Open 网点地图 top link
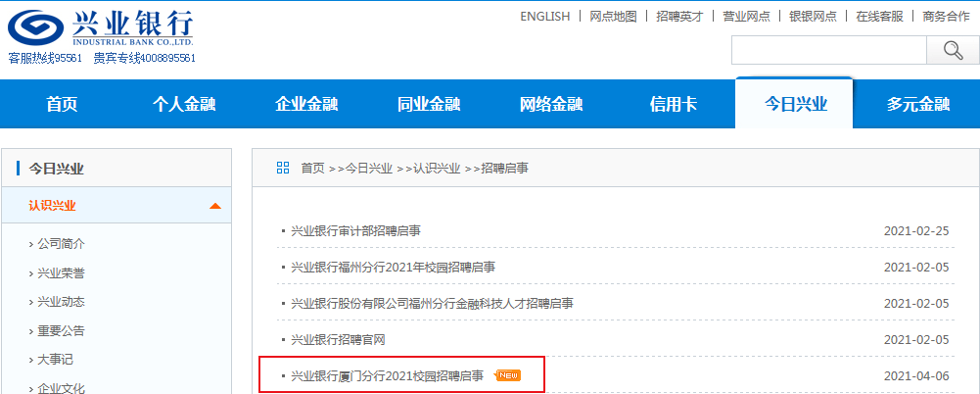The image size is (980, 394). click(x=613, y=17)
